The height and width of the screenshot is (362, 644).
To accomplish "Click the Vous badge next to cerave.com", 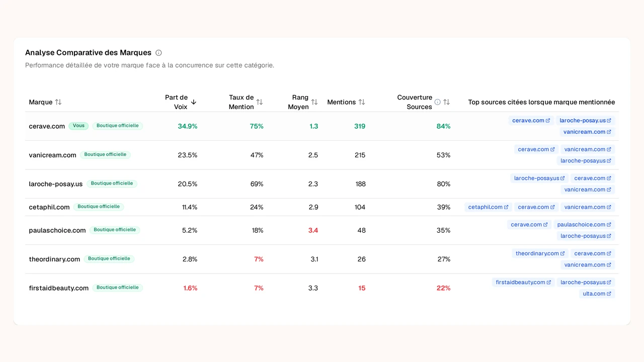I will click(x=78, y=126).
